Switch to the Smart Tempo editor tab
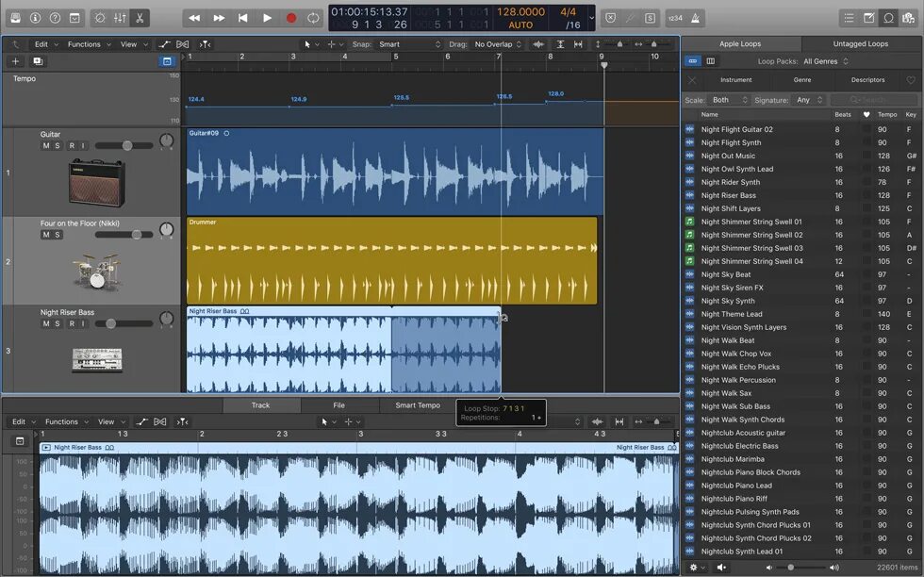 pyautogui.click(x=417, y=405)
